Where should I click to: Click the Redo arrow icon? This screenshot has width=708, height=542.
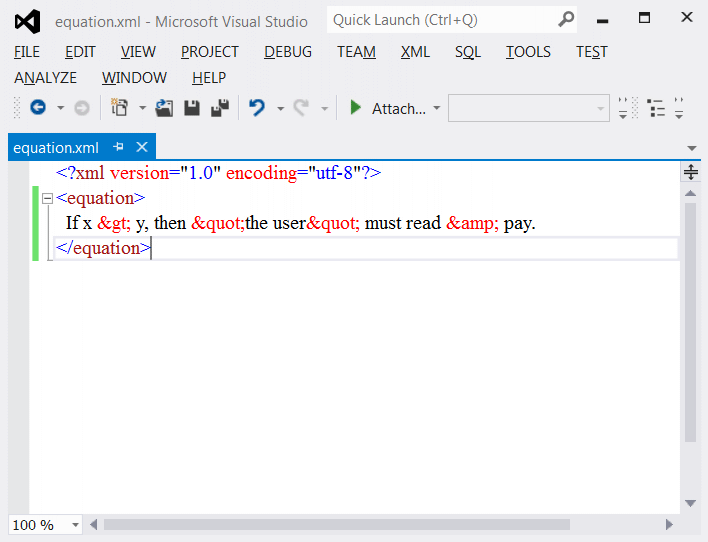click(301, 108)
